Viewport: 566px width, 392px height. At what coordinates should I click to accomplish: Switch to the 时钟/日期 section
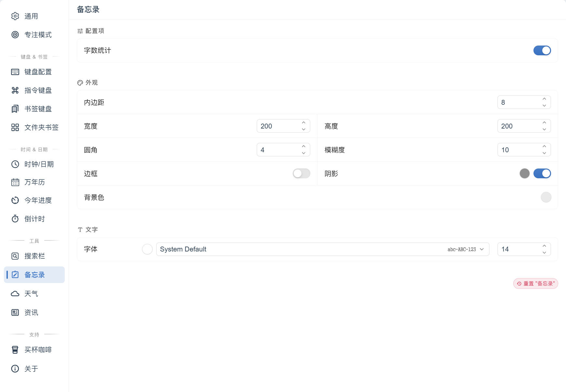[x=34, y=164]
